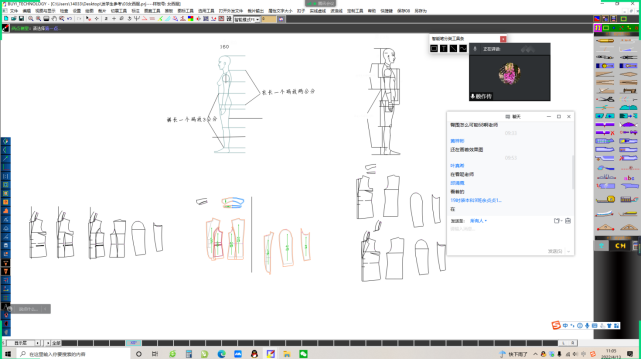Open the first menu in the menu bar

(14, 11)
